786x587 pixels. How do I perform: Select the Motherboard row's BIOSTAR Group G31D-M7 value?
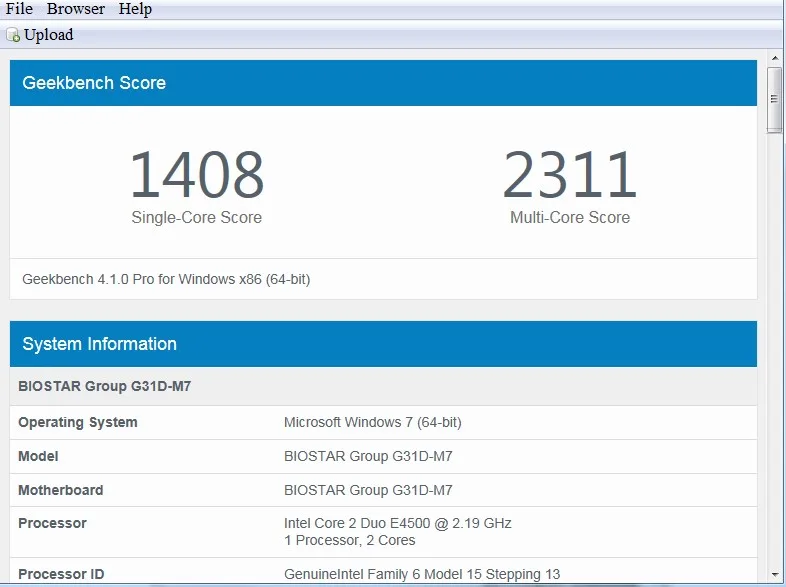tap(368, 490)
